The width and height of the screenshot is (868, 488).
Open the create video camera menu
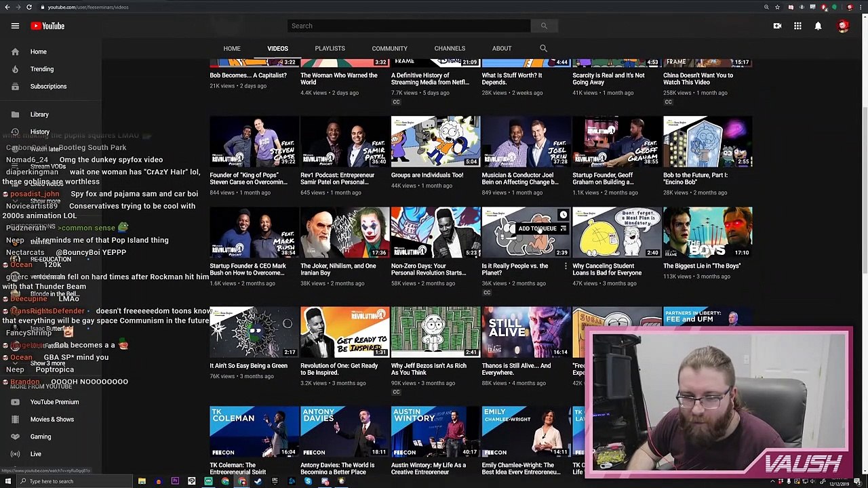click(777, 26)
